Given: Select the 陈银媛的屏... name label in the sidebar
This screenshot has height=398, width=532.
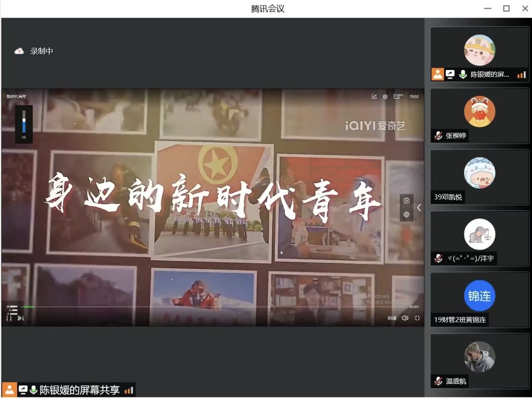Looking at the screenshot, I should click(490, 74).
